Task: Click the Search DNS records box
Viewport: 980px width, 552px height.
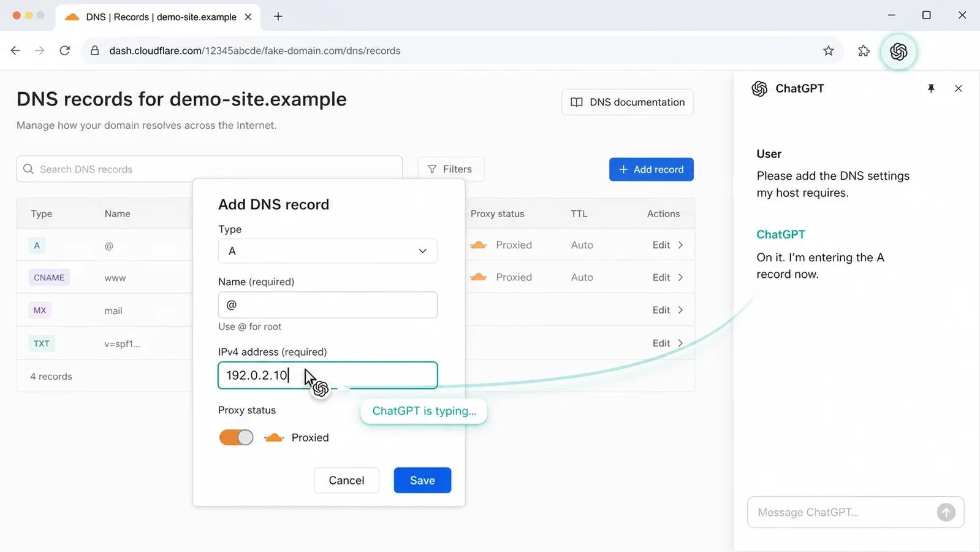Action: (210, 169)
